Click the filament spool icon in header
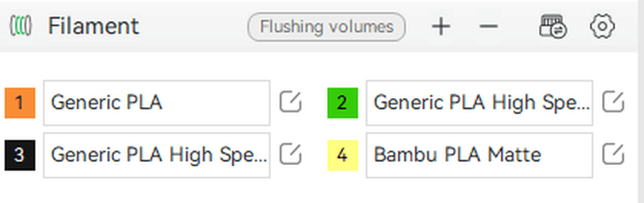 coord(21,26)
